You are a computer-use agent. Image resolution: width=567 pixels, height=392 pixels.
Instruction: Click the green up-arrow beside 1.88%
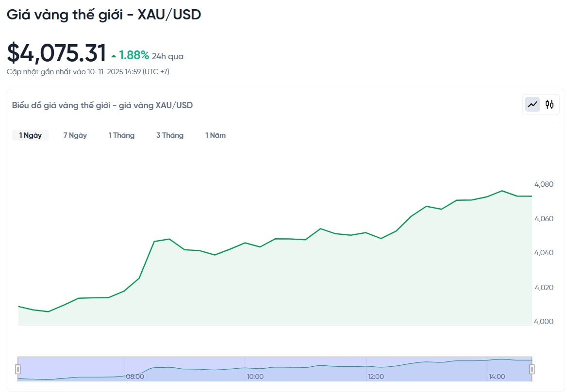coord(114,56)
